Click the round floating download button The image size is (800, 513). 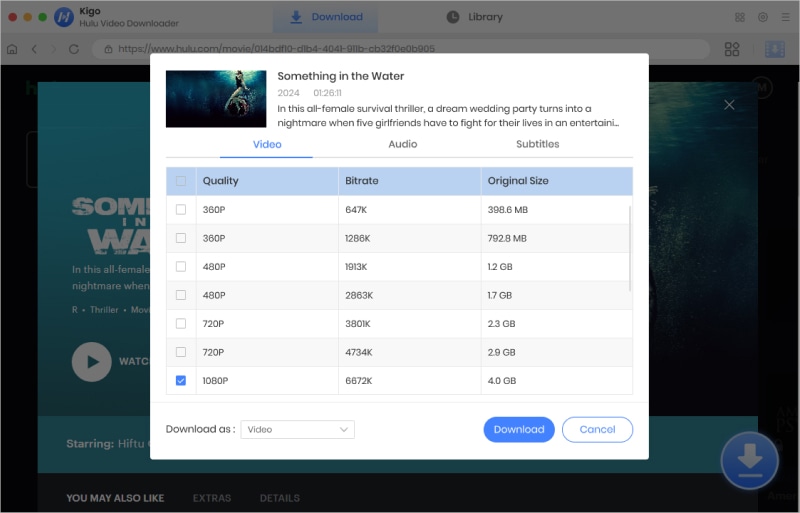point(749,461)
